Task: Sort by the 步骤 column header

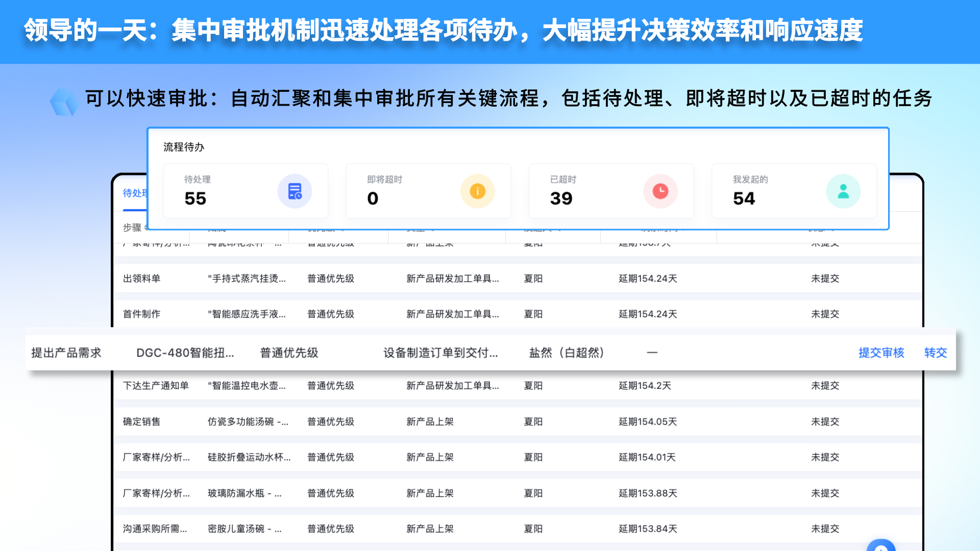Action: (x=132, y=228)
